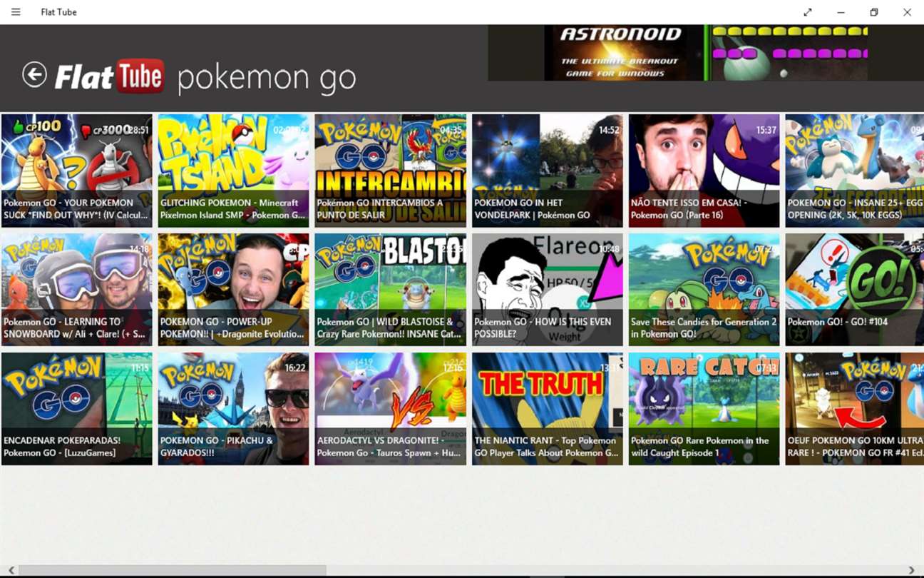Open POKEMON GO IN HET VONDELPARK video

point(548,171)
